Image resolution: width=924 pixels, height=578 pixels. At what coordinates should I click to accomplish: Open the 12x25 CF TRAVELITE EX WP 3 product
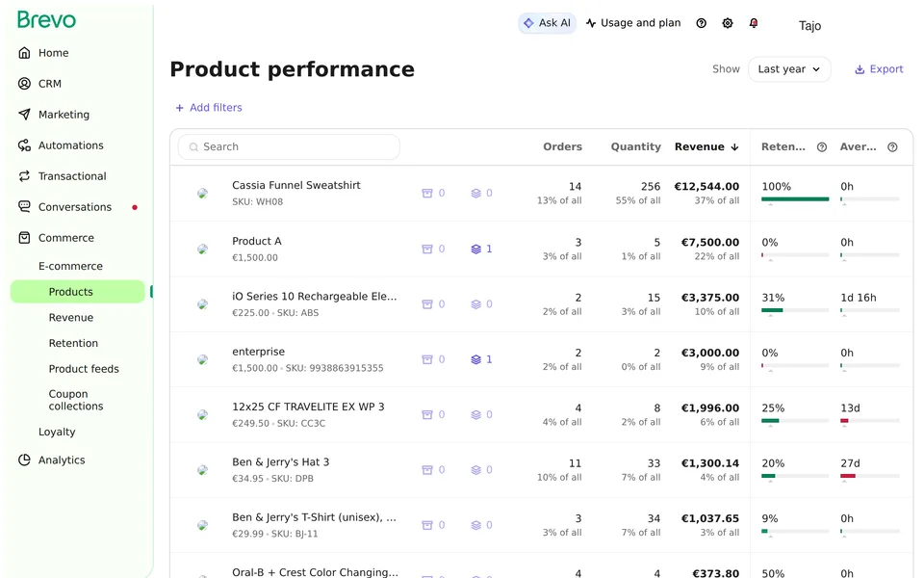(308, 407)
